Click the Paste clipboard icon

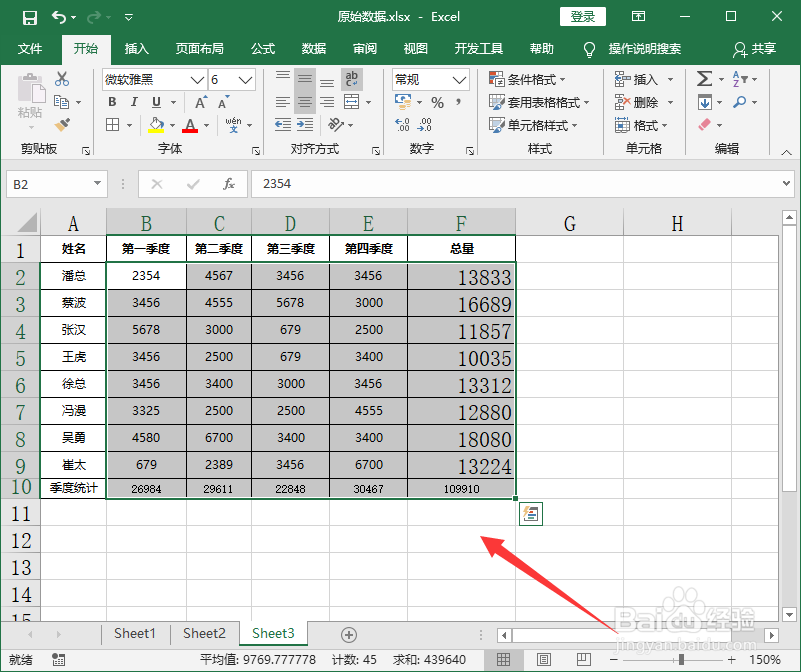pos(31,89)
